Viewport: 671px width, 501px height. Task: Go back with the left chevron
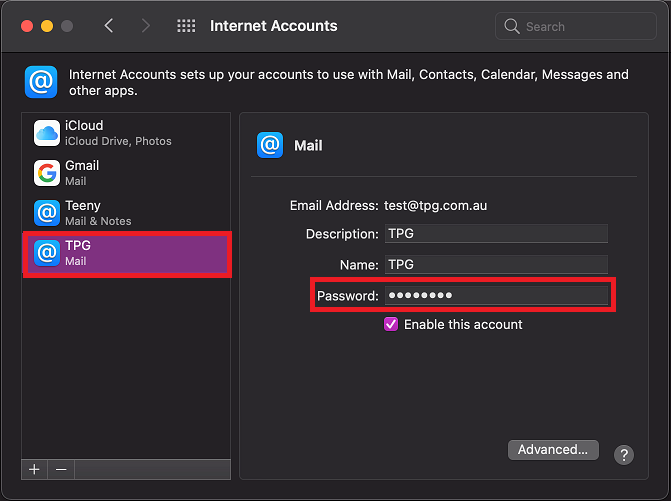[109, 26]
